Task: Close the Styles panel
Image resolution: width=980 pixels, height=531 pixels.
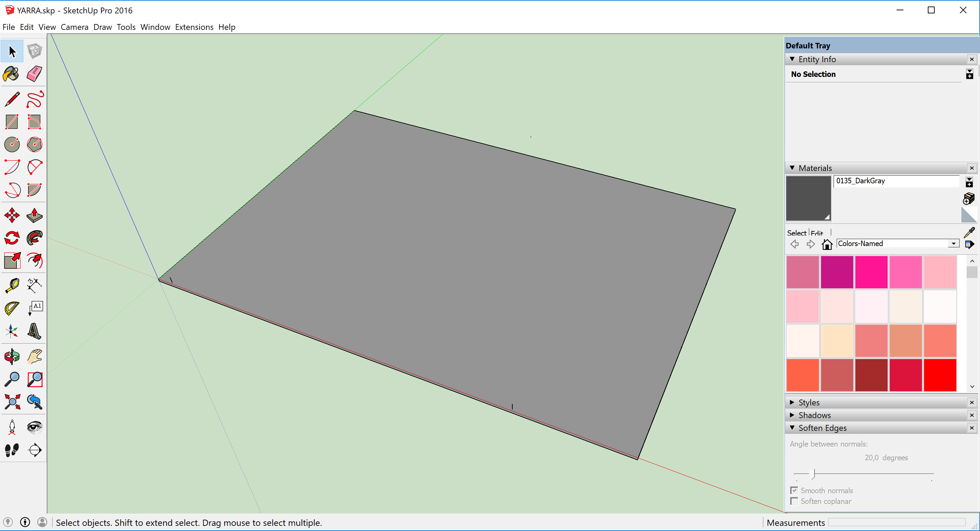Action: click(972, 402)
